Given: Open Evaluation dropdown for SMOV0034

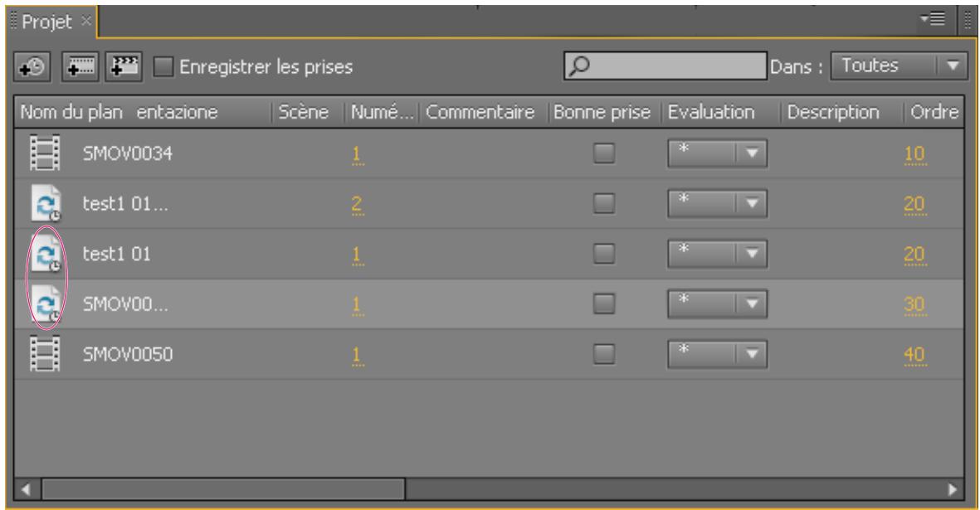Looking at the screenshot, I should tap(718, 153).
